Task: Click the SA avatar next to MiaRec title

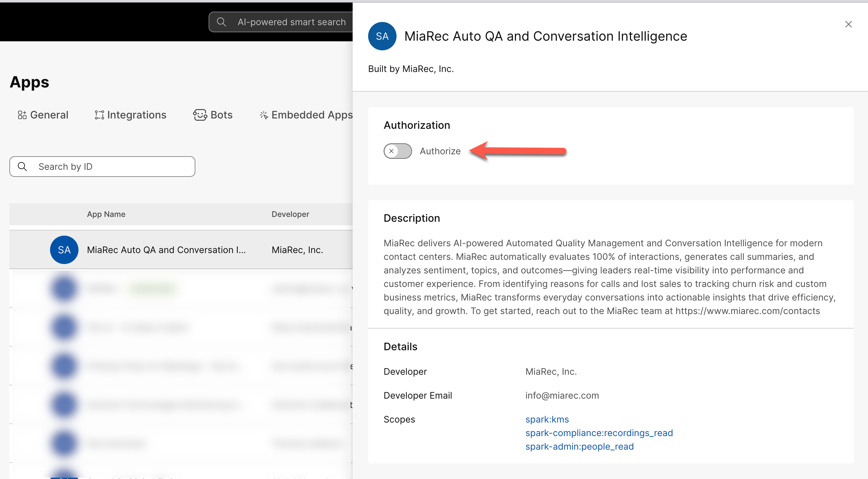Action: [x=382, y=36]
